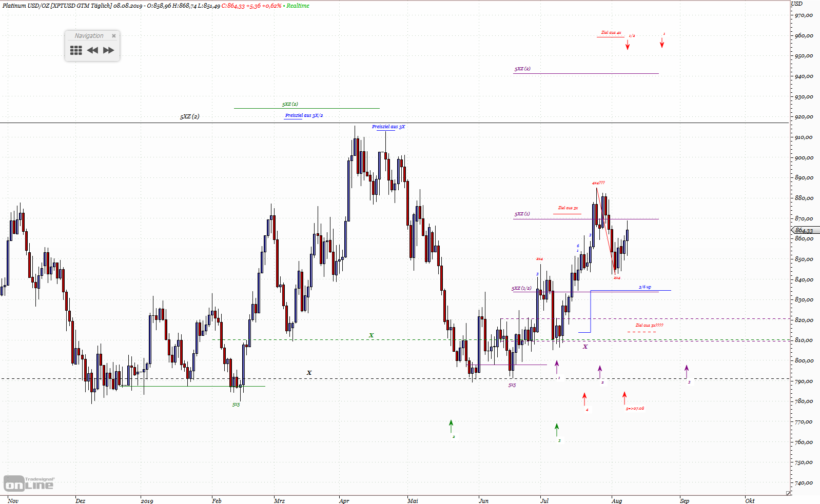This screenshot has width=820, height=504.
Task: Select the green up arrow labeled 2
Action: tap(451, 426)
